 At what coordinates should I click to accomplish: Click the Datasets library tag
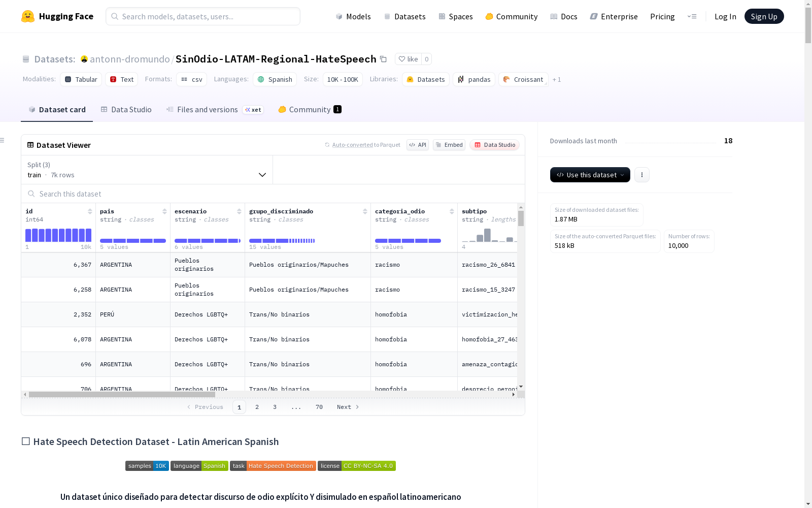[426, 79]
